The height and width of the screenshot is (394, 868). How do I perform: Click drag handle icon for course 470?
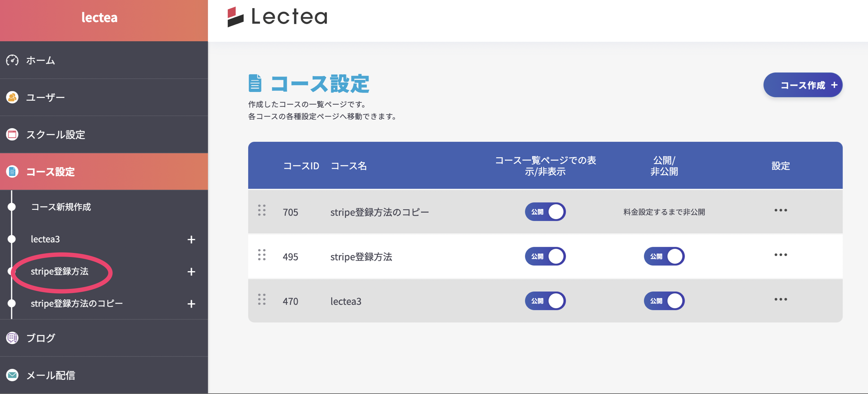coord(262,300)
